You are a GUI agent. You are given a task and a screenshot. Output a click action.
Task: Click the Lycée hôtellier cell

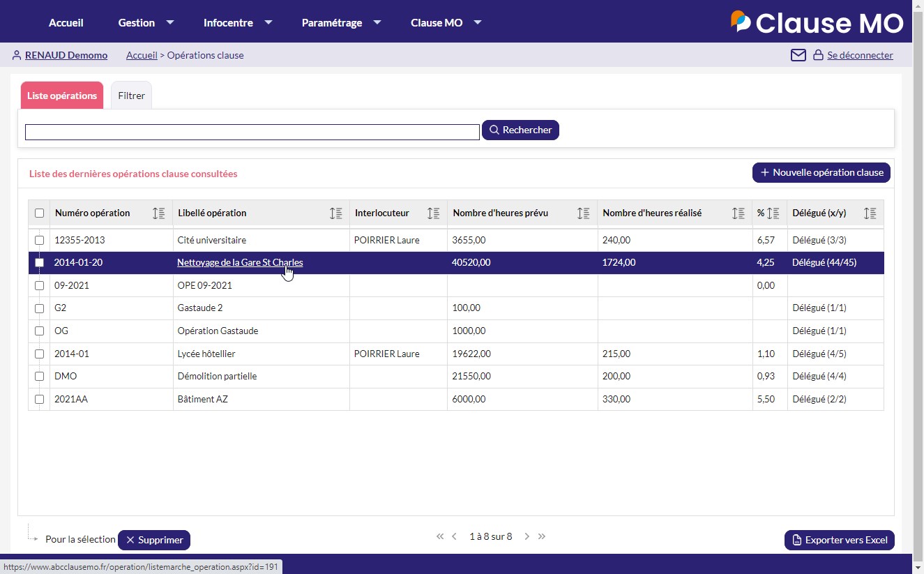coord(262,354)
